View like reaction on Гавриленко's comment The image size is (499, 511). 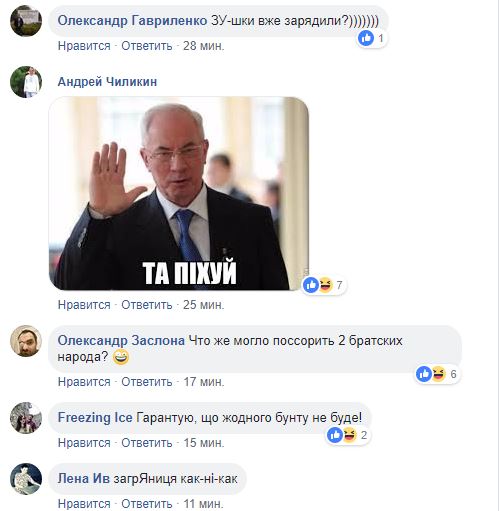pos(372,38)
